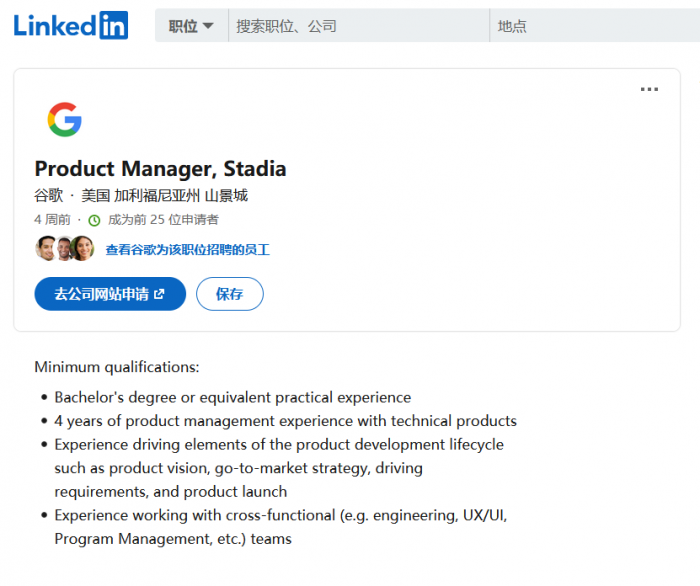Open the 谷歌 company name link

point(49,195)
